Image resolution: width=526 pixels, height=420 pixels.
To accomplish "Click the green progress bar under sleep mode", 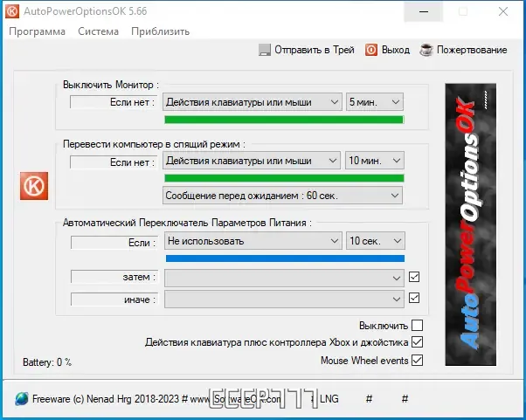I will (x=284, y=178).
